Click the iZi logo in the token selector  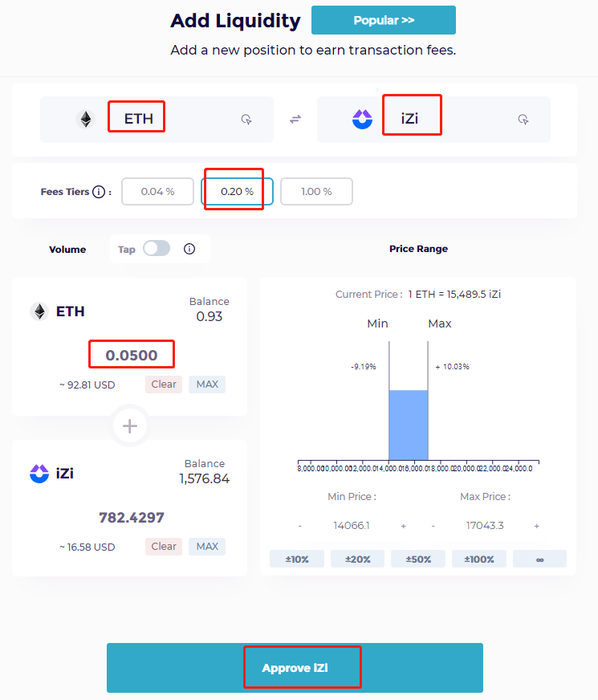pyautogui.click(x=363, y=120)
